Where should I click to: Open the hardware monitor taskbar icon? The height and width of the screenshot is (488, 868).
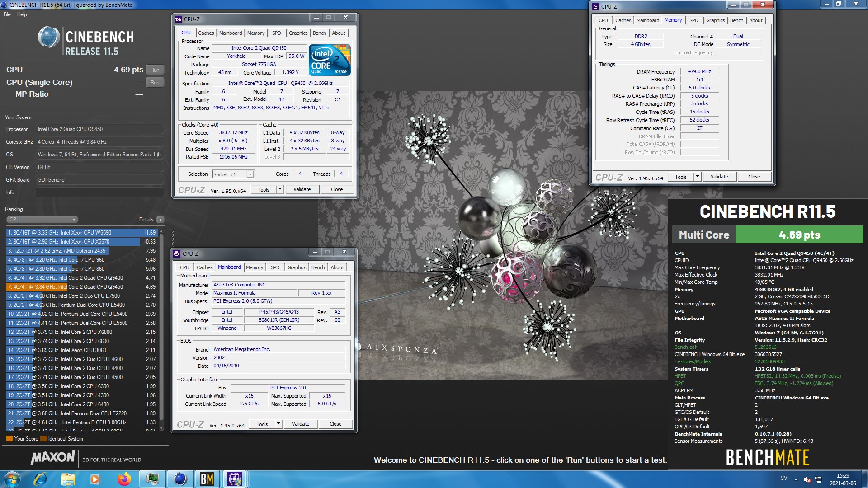[x=152, y=479]
